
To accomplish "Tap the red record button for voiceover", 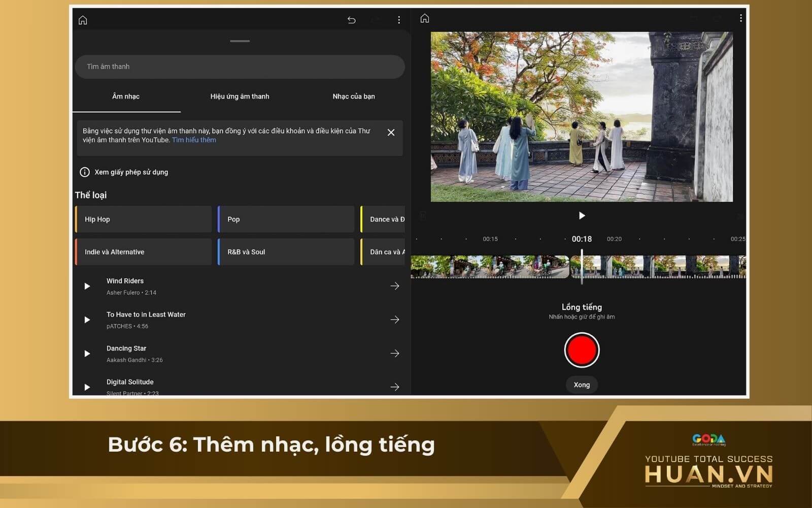I will [582, 350].
